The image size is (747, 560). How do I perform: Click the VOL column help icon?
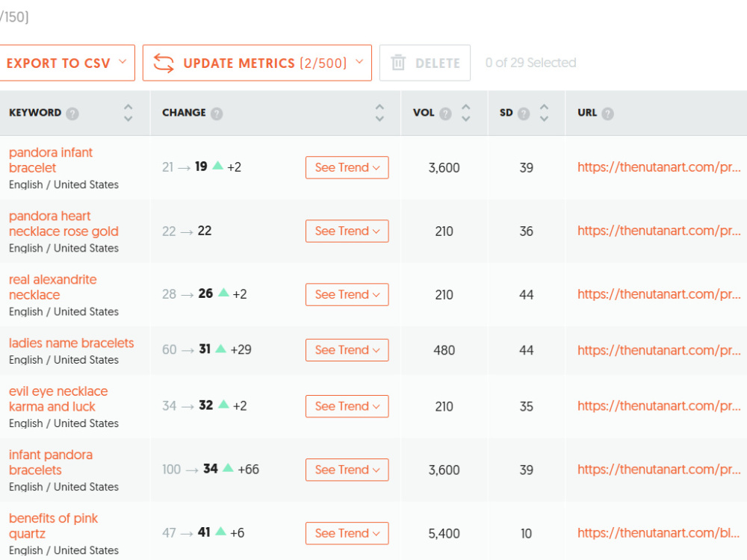[445, 113]
